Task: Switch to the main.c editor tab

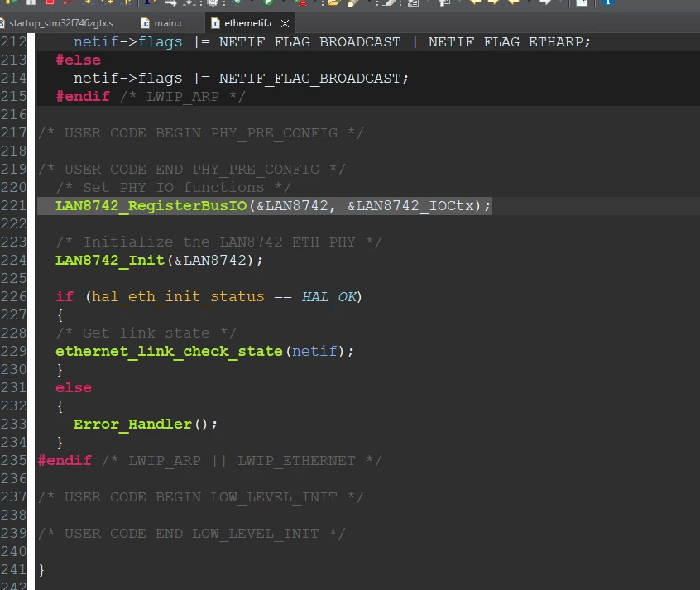Action: [162, 23]
